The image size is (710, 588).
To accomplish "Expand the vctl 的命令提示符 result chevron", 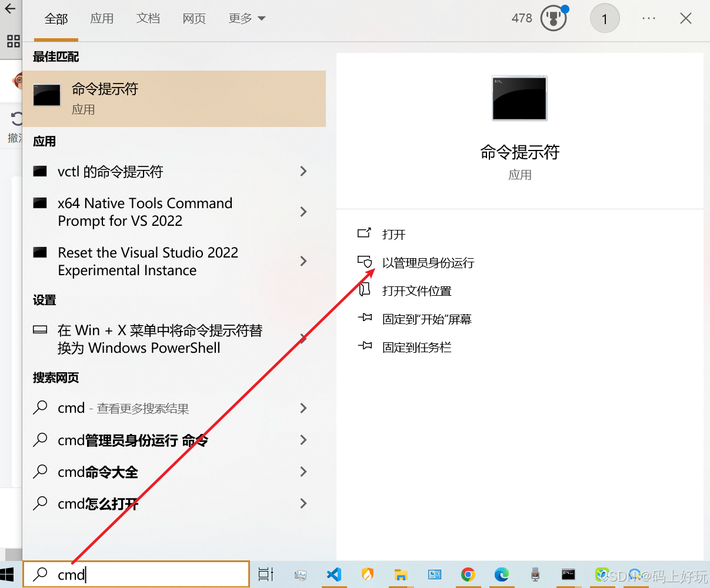I will click(304, 171).
